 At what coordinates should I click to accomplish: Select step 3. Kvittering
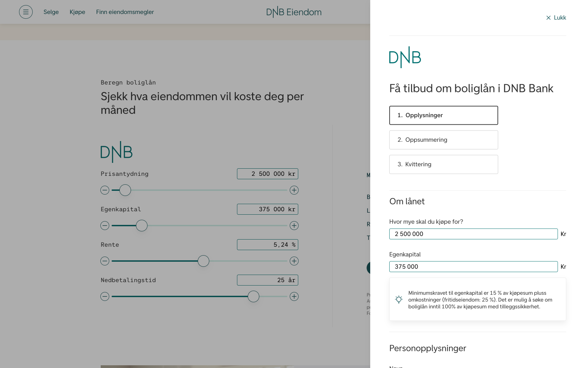click(x=444, y=164)
